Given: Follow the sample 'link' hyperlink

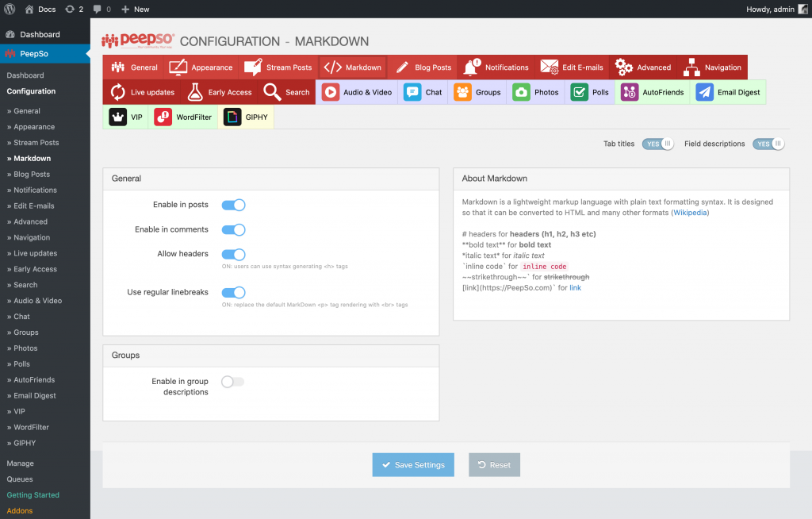Looking at the screenshot, I should tap(576, 288).
